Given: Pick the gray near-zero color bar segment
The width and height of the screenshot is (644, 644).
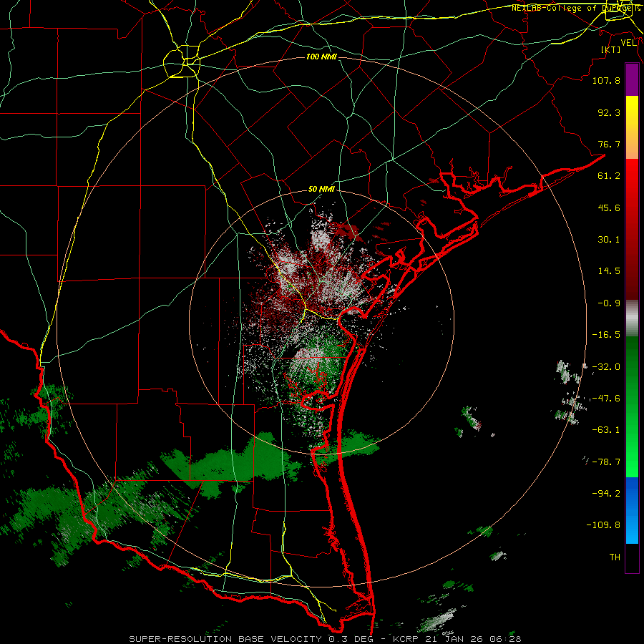Looking at the screenshot, I should [632, 318].
